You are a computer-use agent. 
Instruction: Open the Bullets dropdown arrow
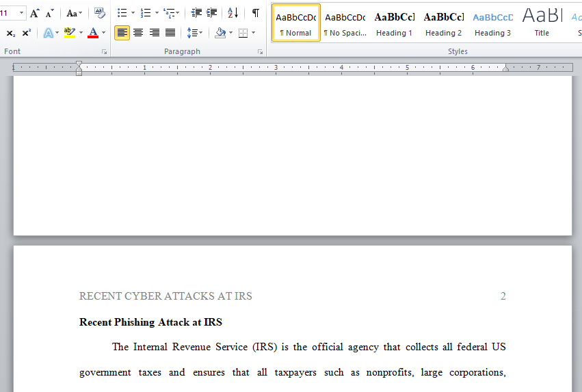coord(133,14)
